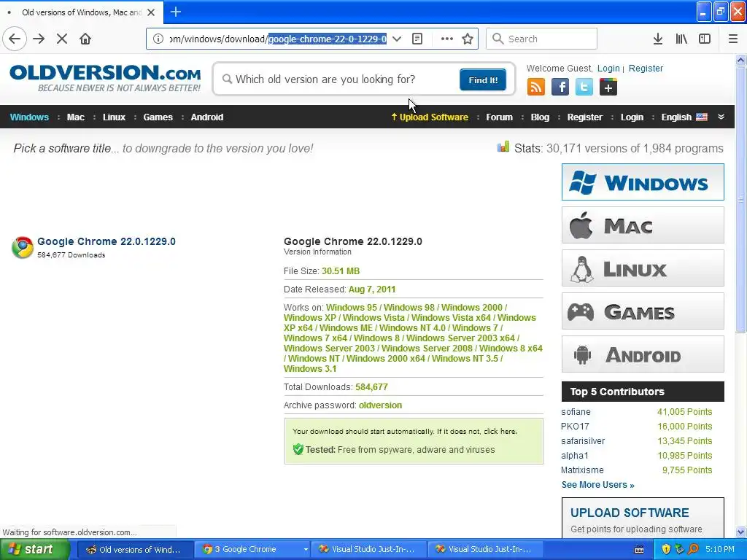The image size is (747, 560).
Task: Expand the double-chevron at nav bar end
Action: pyautogui.click(x=721, y=117)
